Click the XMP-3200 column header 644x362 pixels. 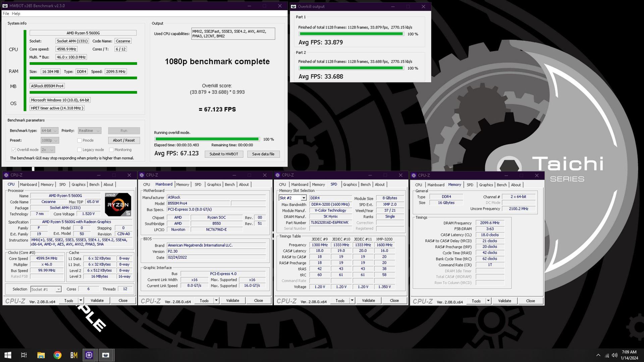tap(384, 239)
